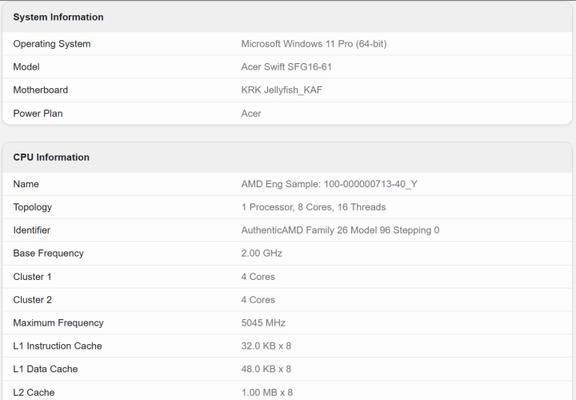Image resolution: width=576 pixels, height=400 pixels.
Task: Select the 5045 MHz maximum frequency value
Action: tap(263, 323)
